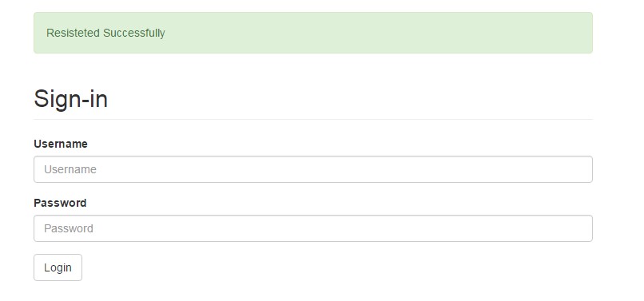
Task: Click the bold Username label
Action: (61, 144)
